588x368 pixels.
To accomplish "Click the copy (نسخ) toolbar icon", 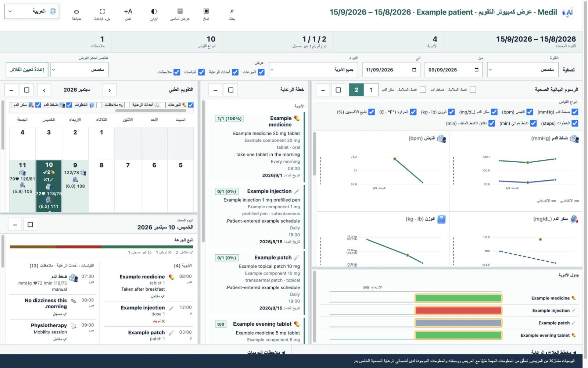I will click(x=206, y=14).
